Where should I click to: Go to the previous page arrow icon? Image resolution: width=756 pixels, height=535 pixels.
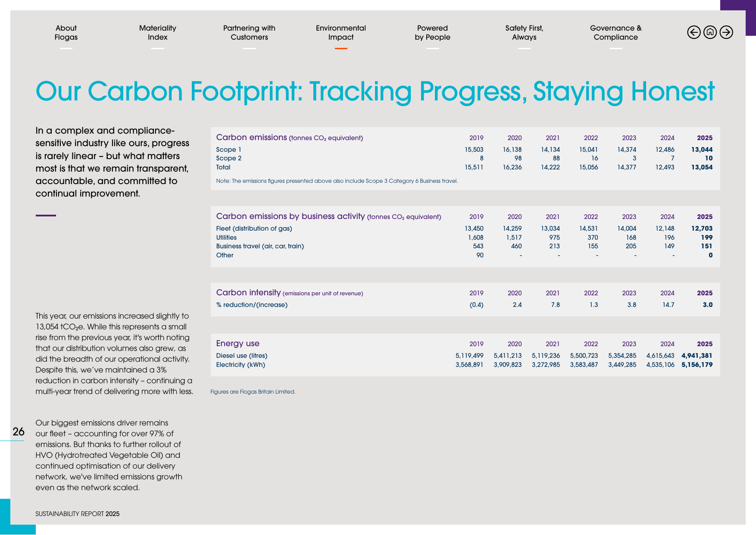[x=694, y=32]
